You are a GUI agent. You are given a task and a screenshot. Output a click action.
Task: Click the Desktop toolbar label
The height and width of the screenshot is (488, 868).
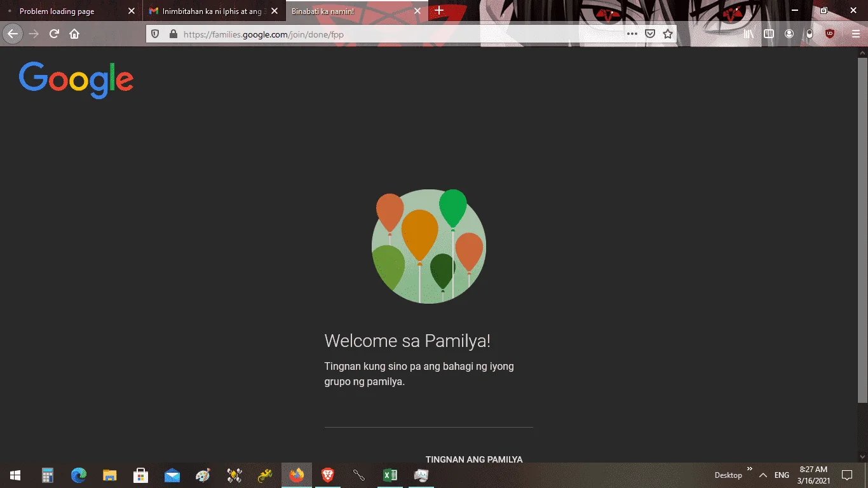[728, 475]
